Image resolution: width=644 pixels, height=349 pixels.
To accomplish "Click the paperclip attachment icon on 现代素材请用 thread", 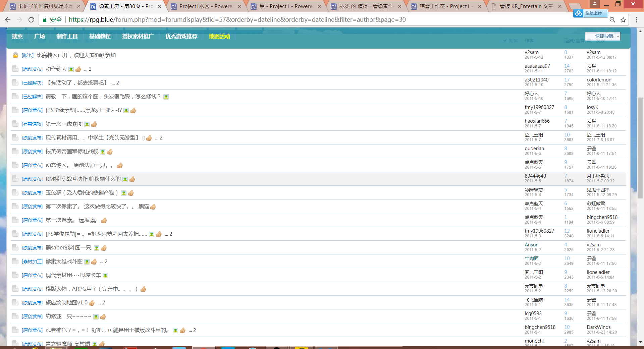I will 143,138.
